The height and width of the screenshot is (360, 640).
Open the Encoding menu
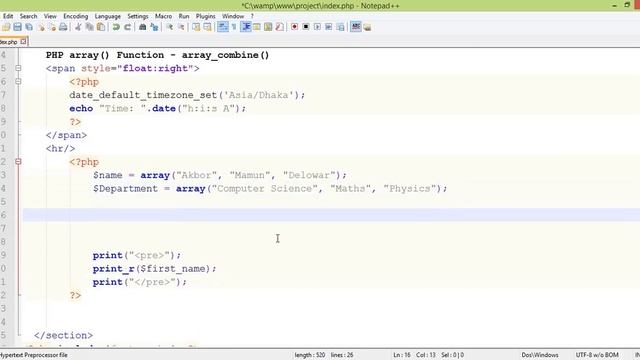point(76,16)
